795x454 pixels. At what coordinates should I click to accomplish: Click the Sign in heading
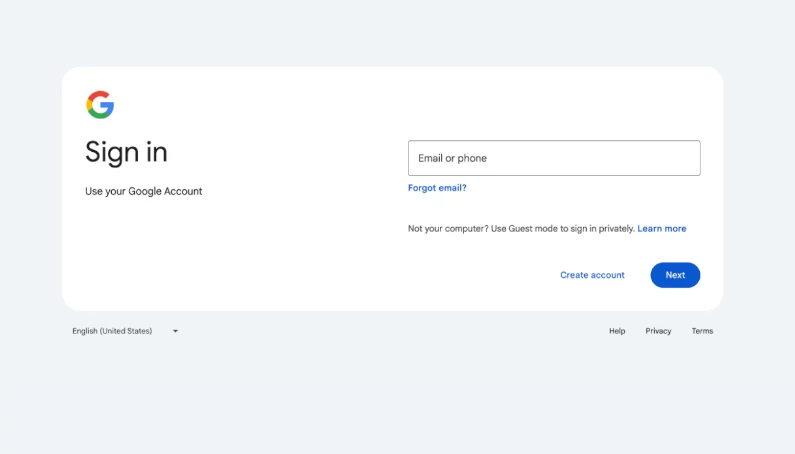(x=126, y=152)
